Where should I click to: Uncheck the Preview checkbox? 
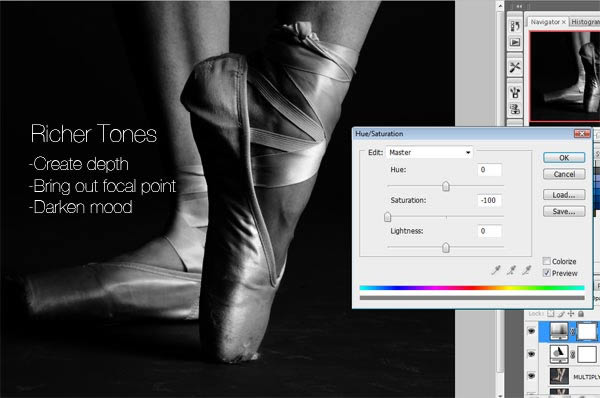(x=546, y=273)
